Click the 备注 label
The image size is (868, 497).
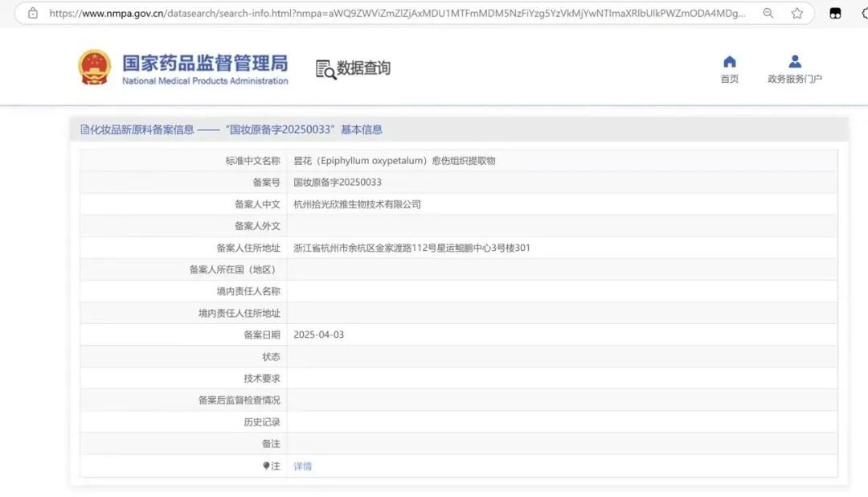click(271, 444)
